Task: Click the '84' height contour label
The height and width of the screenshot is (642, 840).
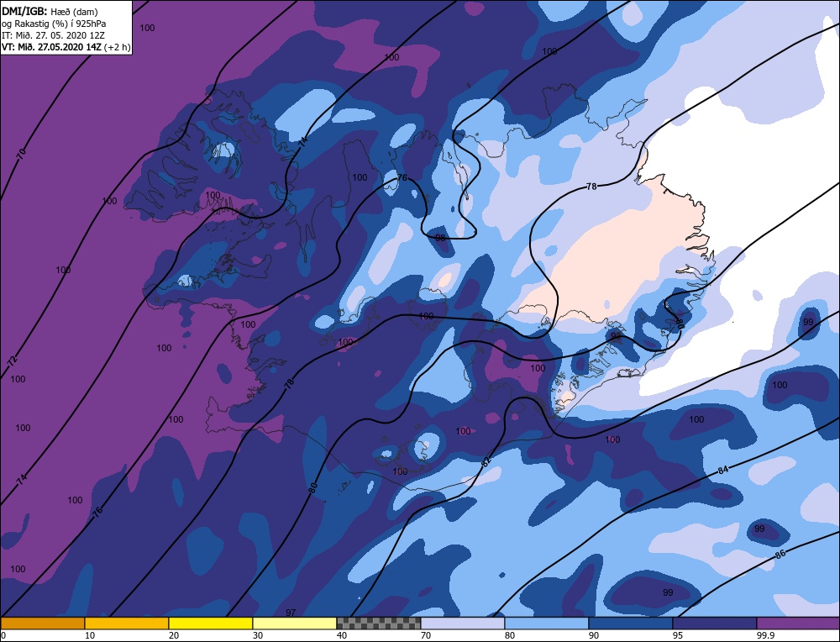Action: (723, 470)
